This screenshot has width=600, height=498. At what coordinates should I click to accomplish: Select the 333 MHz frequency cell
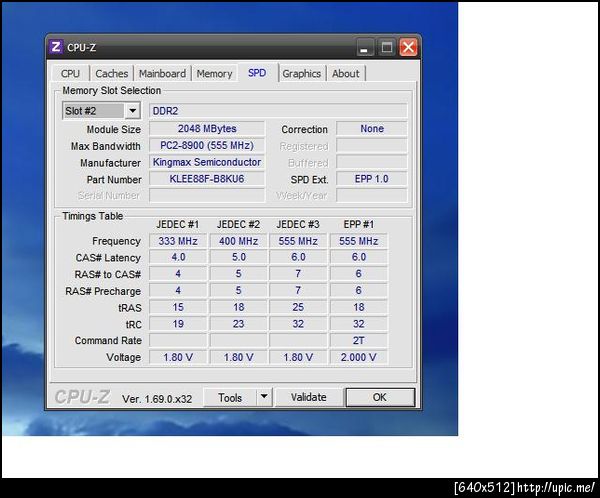[178, 241]
